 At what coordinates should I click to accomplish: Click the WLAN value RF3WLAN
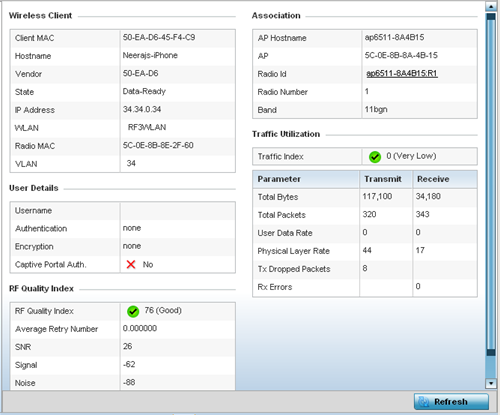pos(147,127)
